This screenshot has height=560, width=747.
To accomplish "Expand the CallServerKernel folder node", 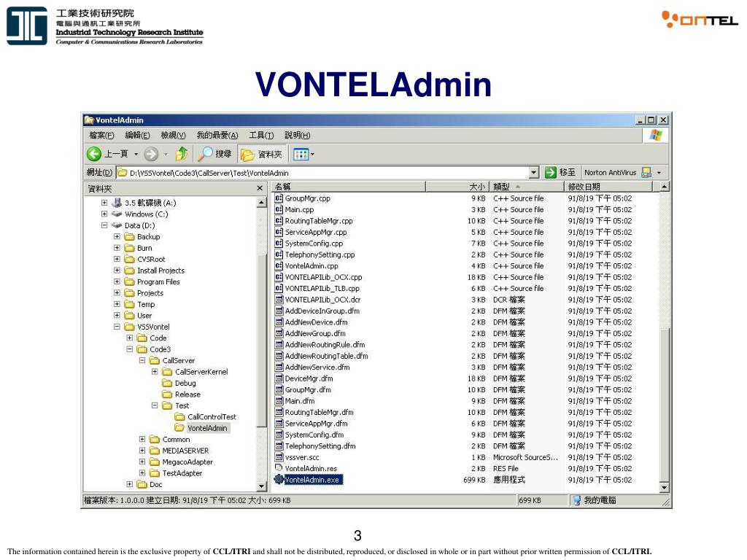I will point(155,371).
